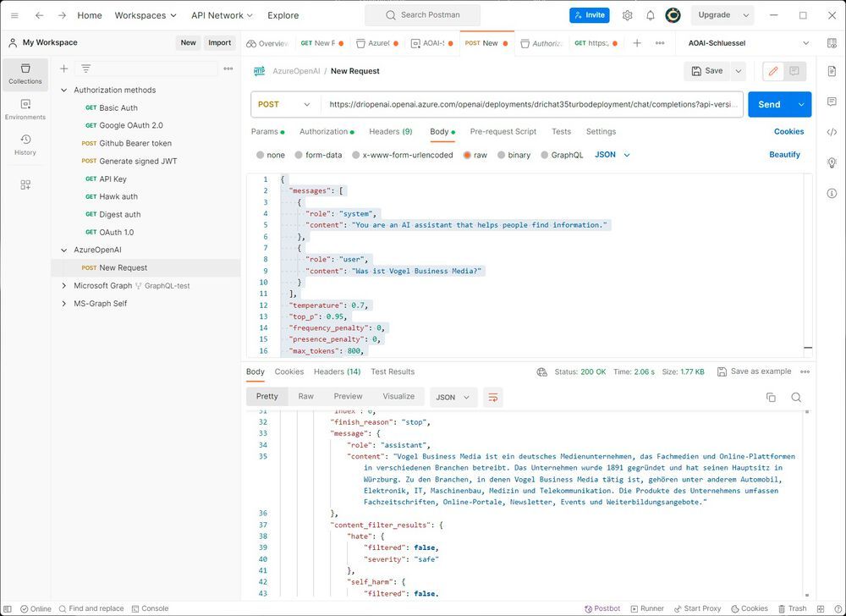Viewport: 846px width, 616px height.
Task: Open the notifications bell
Action: 650,15
